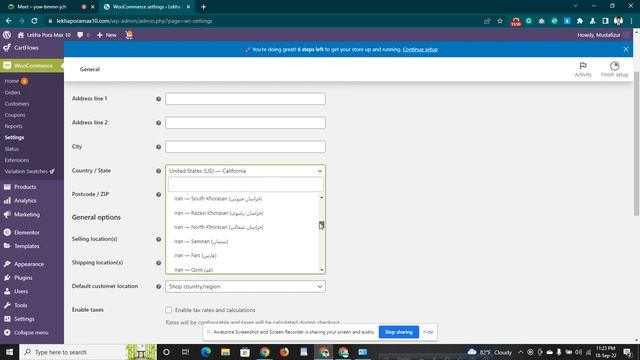Focus the Address line 1 field
The height and width of the screenshot is (360, 640).
245,99
